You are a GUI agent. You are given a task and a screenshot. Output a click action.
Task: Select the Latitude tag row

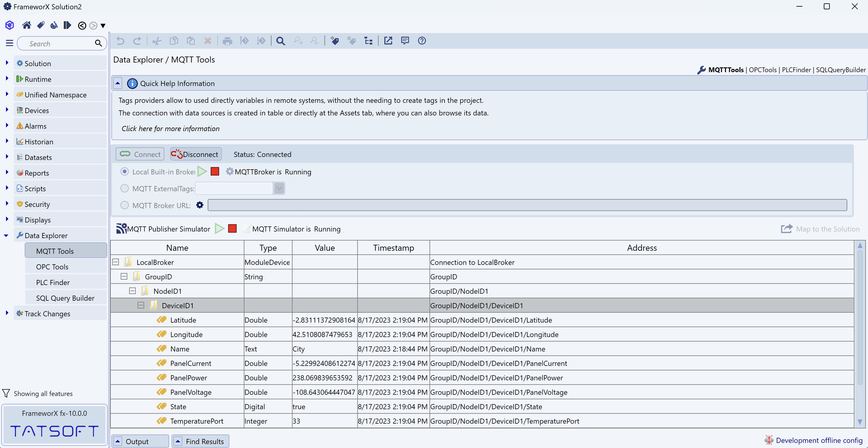[482, 320]
